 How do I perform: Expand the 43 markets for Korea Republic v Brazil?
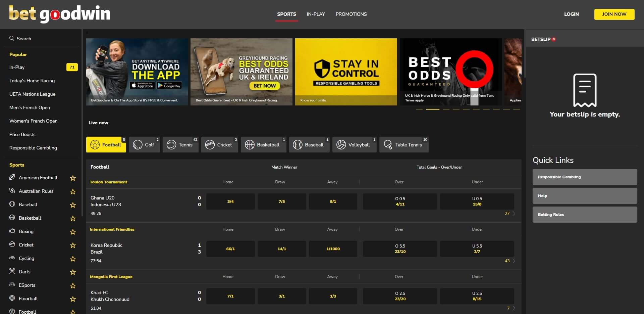pos(510,261)
